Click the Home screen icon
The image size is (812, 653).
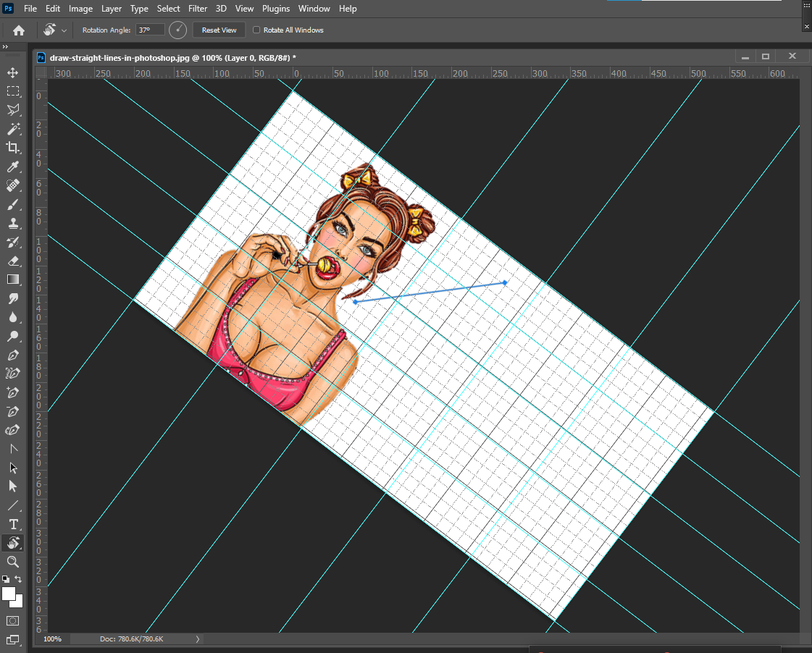(x=19, y=30)
